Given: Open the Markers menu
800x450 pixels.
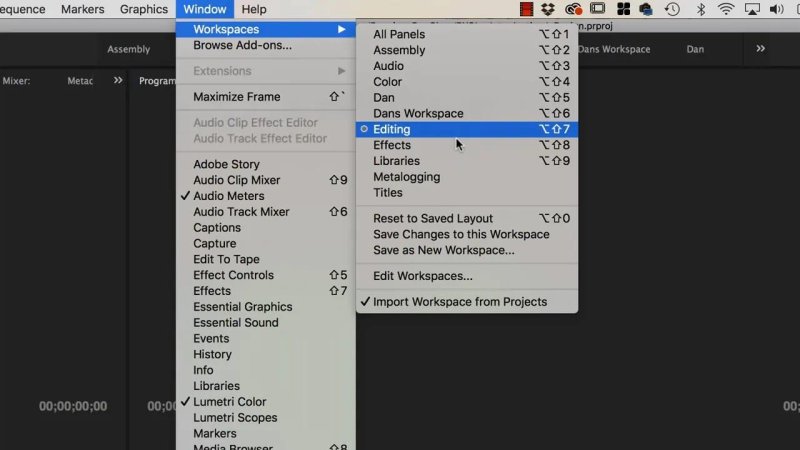Looking at the screenshot, I should 83,9.
